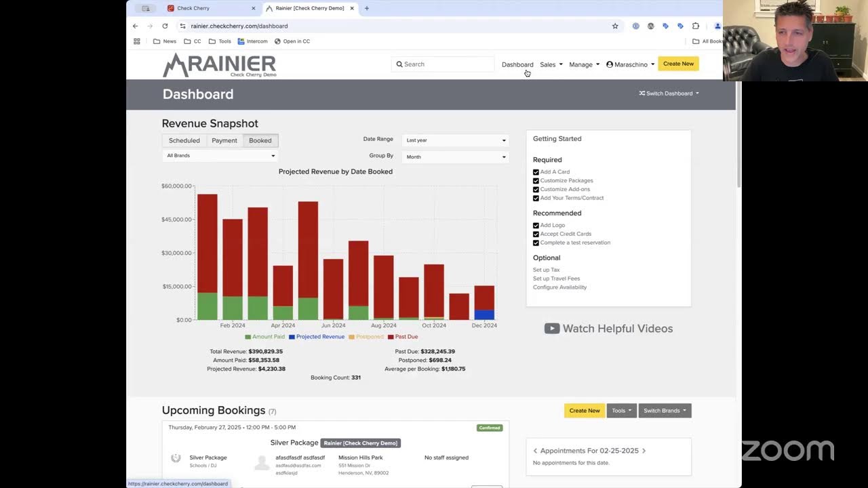
Task: Open the apps grid icon in bookmarks bar
Action: click(137, 41)
